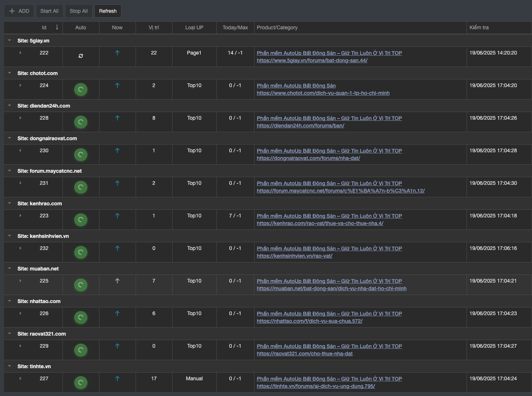532x396 pixels.
Task: Click the blue up arrow for row 224
Action: [117, 85]
